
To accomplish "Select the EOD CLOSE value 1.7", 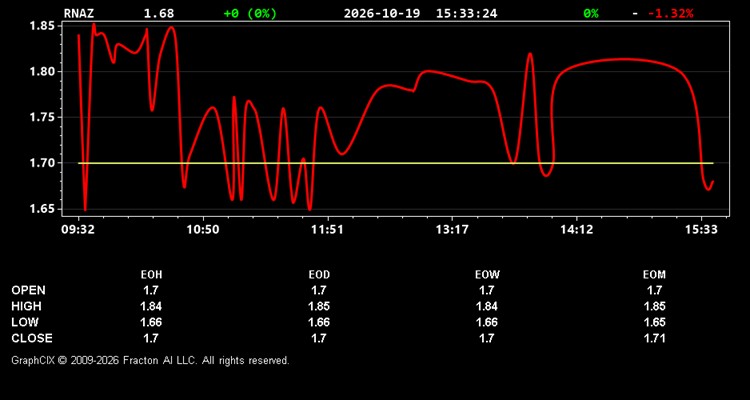I will [x=318, y=338].
